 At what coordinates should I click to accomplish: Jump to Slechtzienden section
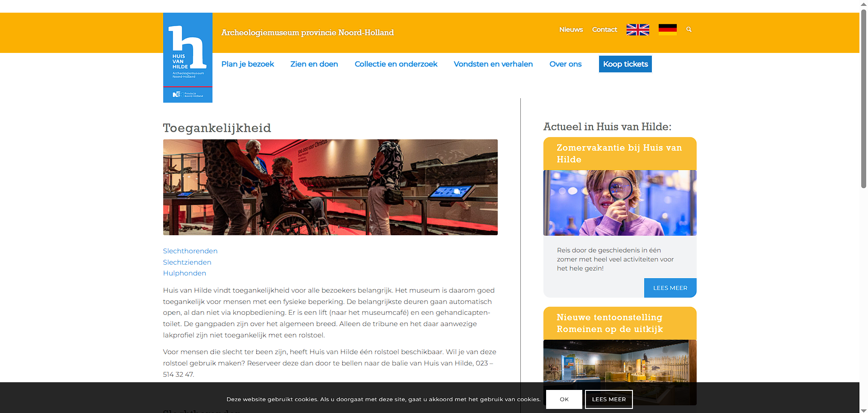pyautogui.click(x=187, y=262)
